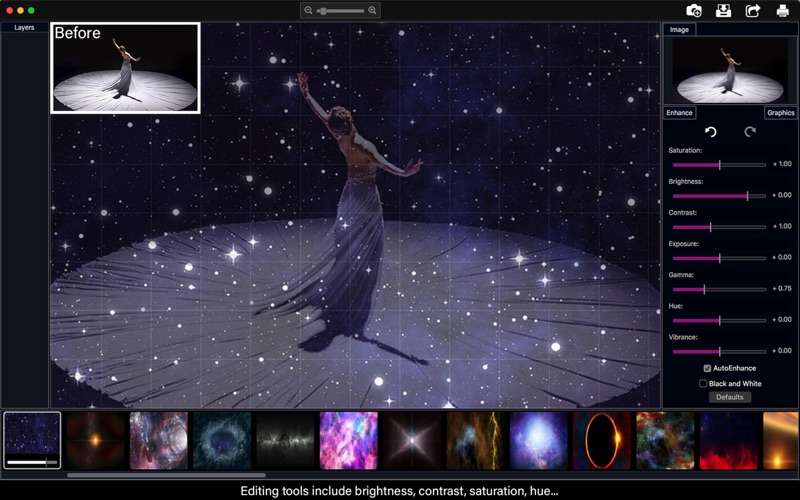Click the share export icon

pyautogui.click(x=753, y=10)
